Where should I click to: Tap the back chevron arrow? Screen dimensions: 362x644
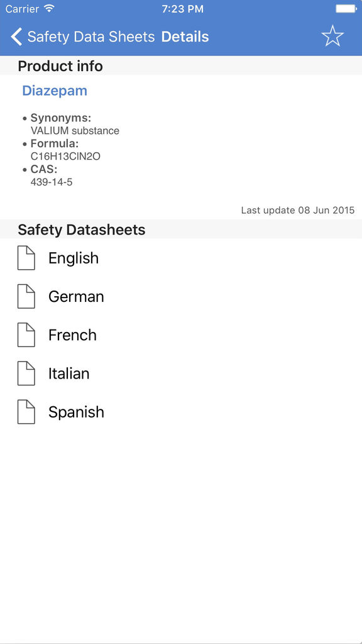tap(16, 36)
